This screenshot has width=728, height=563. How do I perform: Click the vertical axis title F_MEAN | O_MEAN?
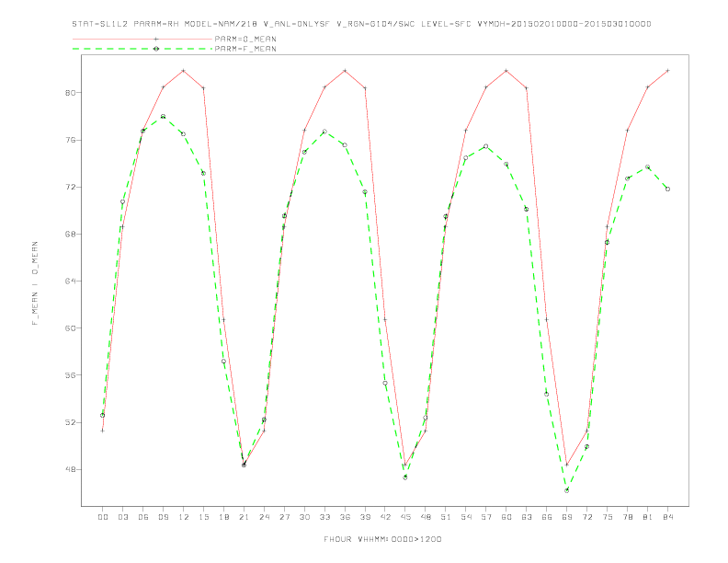[35, 283]
